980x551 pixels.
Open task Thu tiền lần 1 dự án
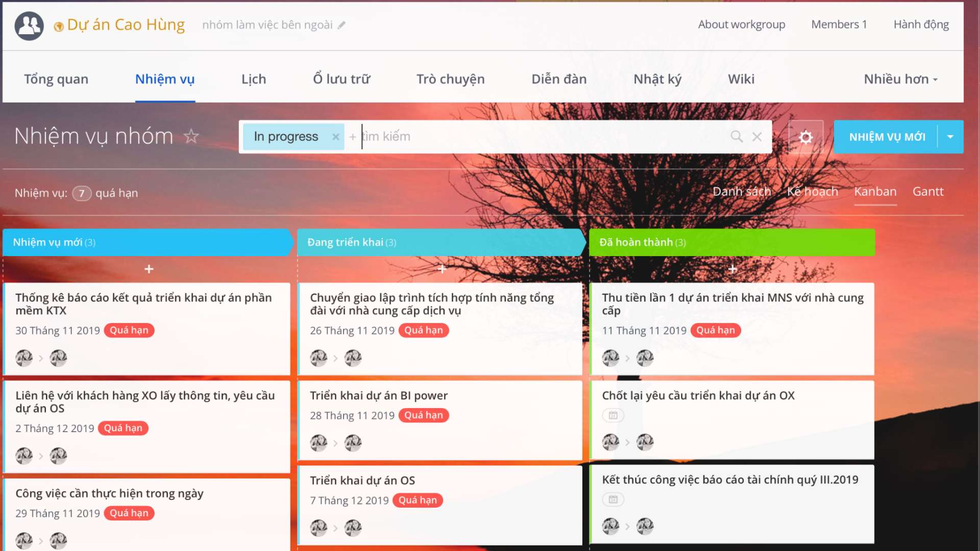[732, 304]
